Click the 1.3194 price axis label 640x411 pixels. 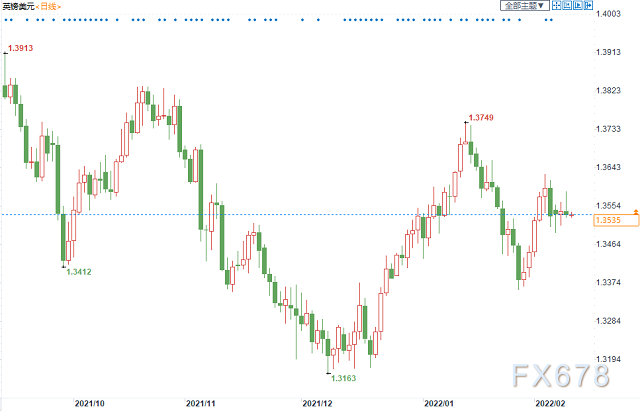click(x=608, y=359)
